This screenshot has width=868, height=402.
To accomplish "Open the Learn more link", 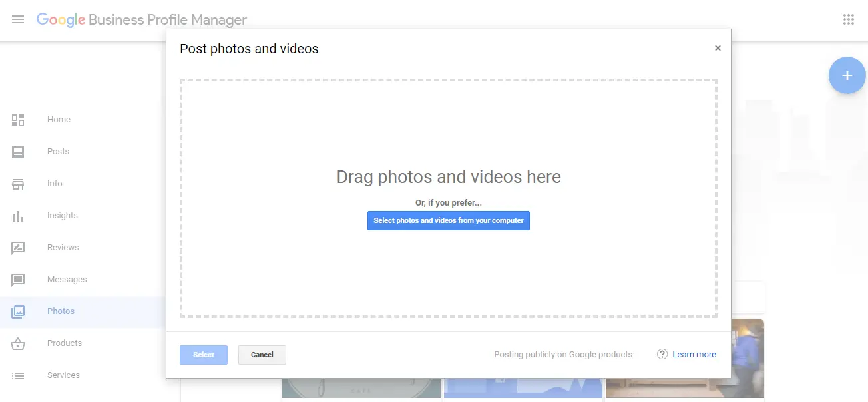I will click(x=694, y=354).
